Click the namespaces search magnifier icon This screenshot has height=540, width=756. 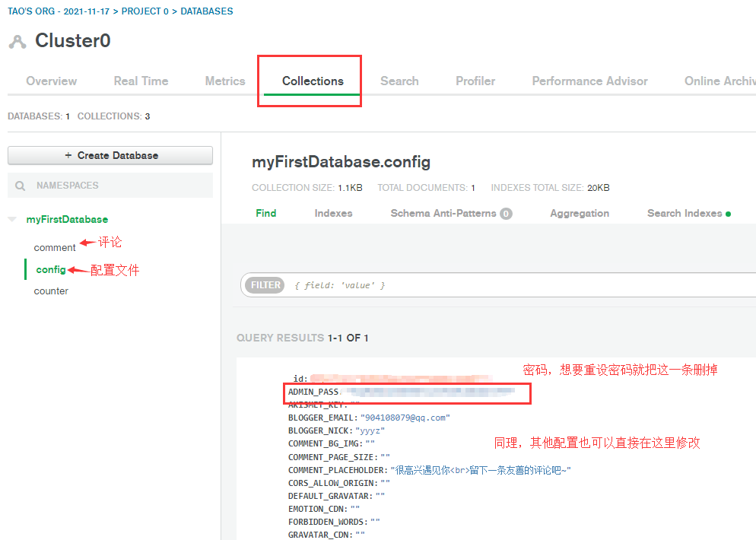[x=21, y=186]
